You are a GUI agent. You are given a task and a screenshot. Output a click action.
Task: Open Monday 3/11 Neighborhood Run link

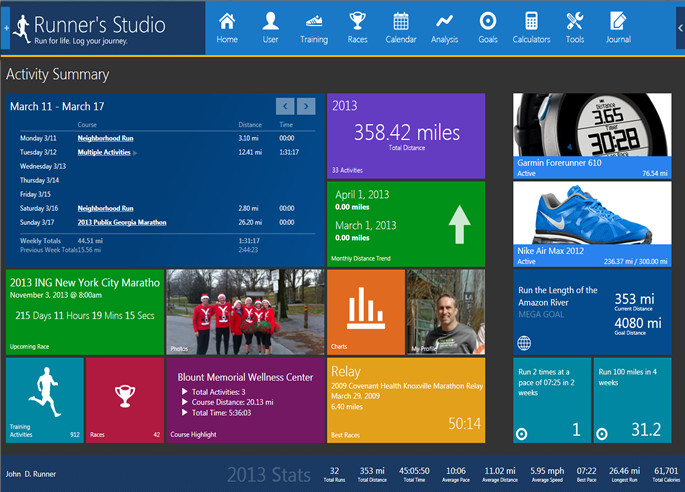click(x=105, y=138)
